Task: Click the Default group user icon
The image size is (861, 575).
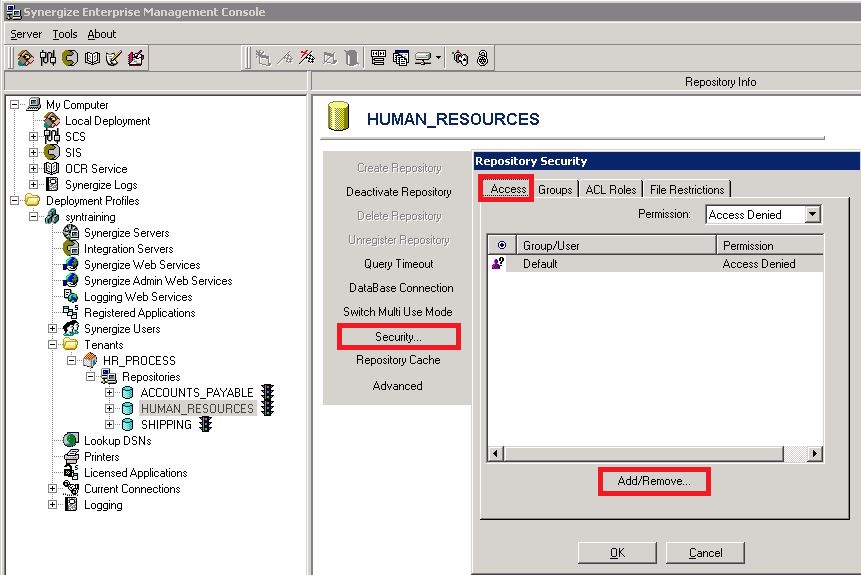Action: point(498,264)
